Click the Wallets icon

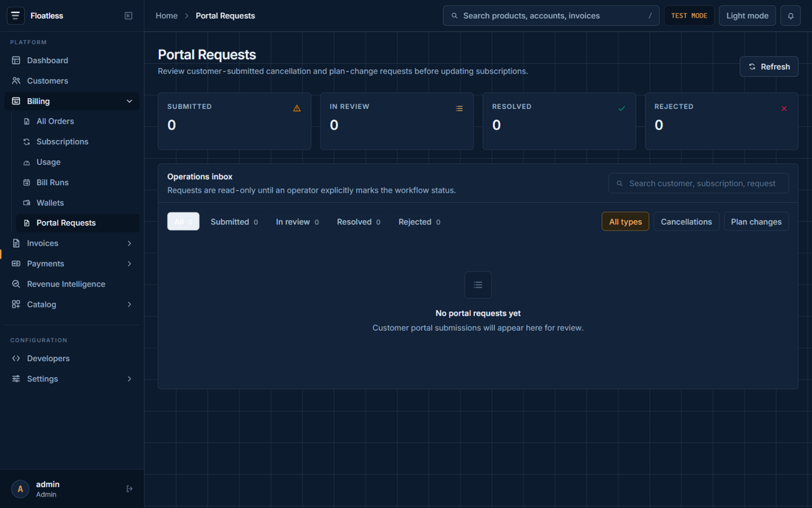click(27, 203)
